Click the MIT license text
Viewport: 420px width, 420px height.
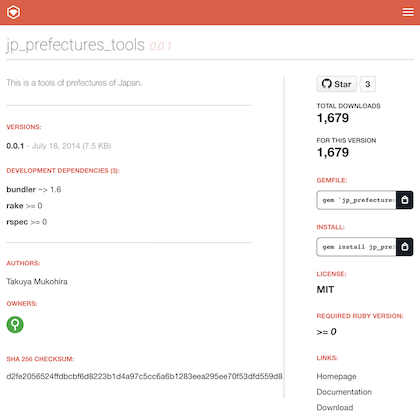325,290
